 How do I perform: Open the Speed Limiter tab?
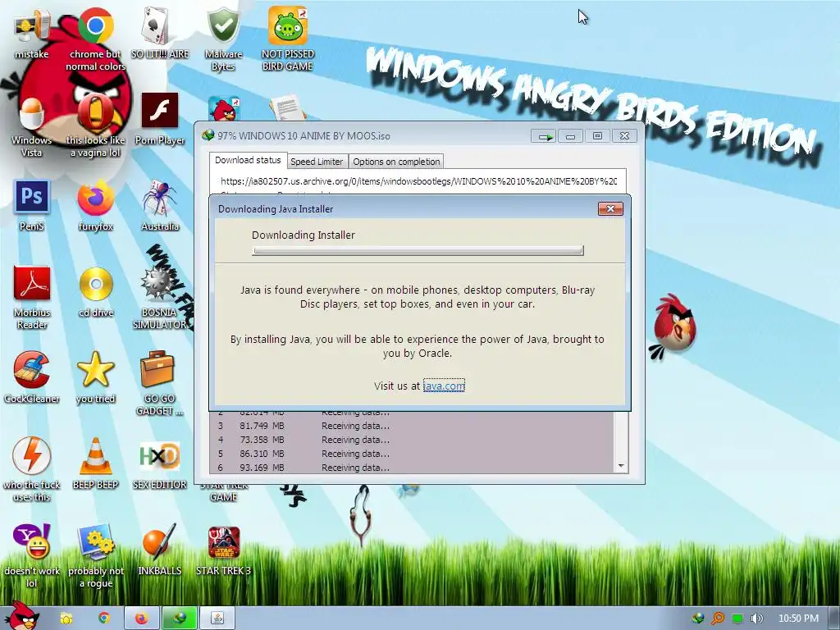[x=317, y=162]
